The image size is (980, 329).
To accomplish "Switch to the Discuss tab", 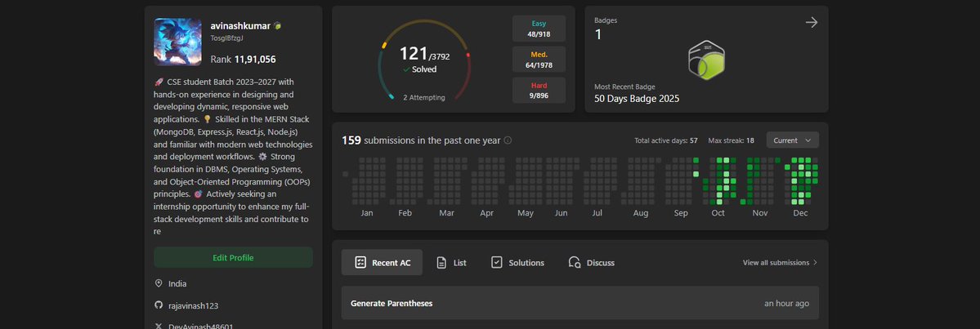I will click(x=591, y=263).
